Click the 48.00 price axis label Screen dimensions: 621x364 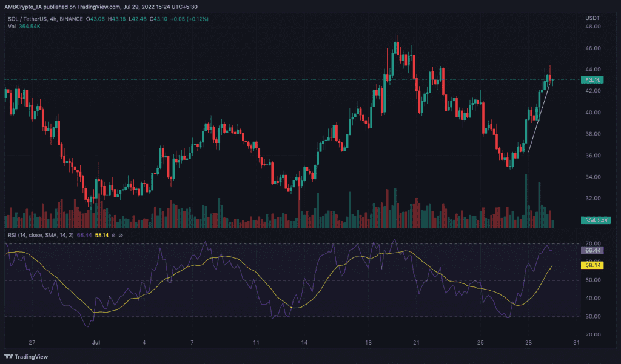(593, 27)
